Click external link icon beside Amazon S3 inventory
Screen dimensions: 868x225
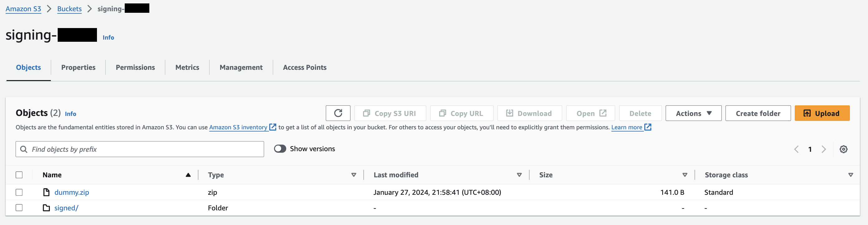(x=272, y=127)
